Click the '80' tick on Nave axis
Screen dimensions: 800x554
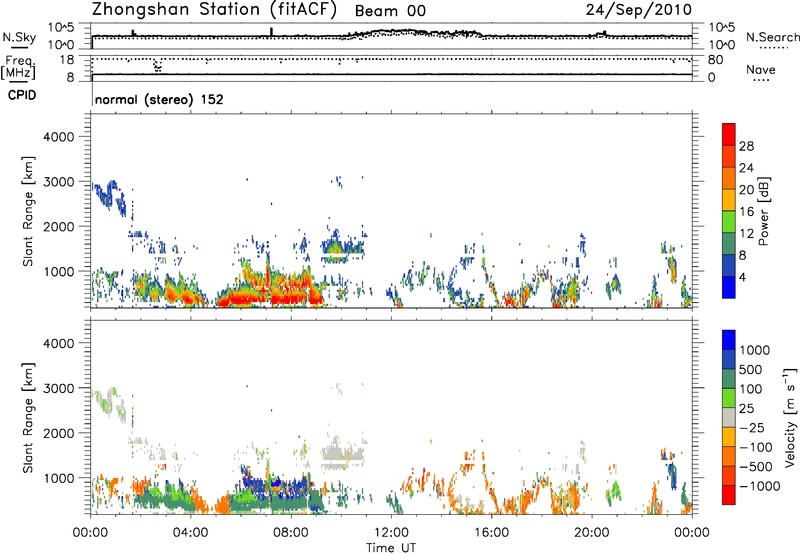[715, 60]
